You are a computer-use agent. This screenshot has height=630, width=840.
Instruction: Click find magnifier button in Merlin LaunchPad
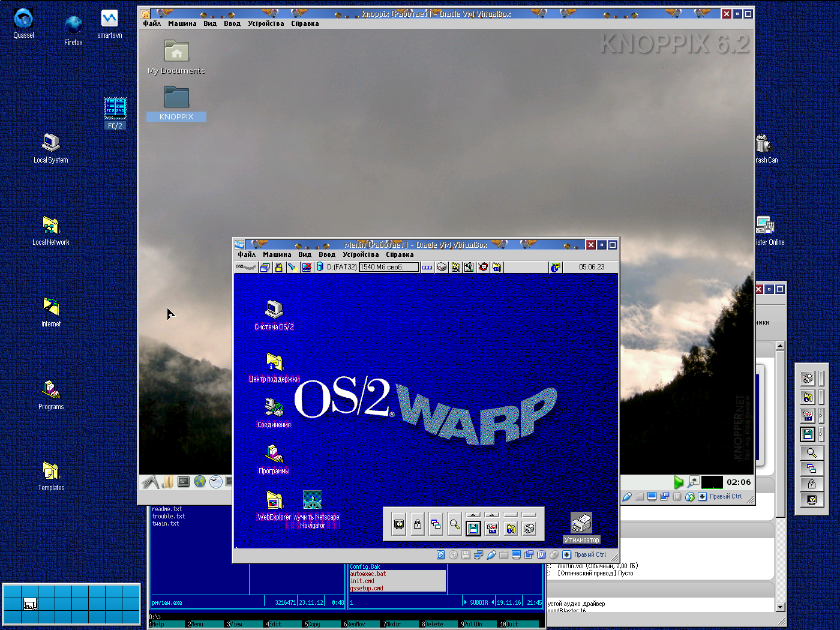(455, 524)
